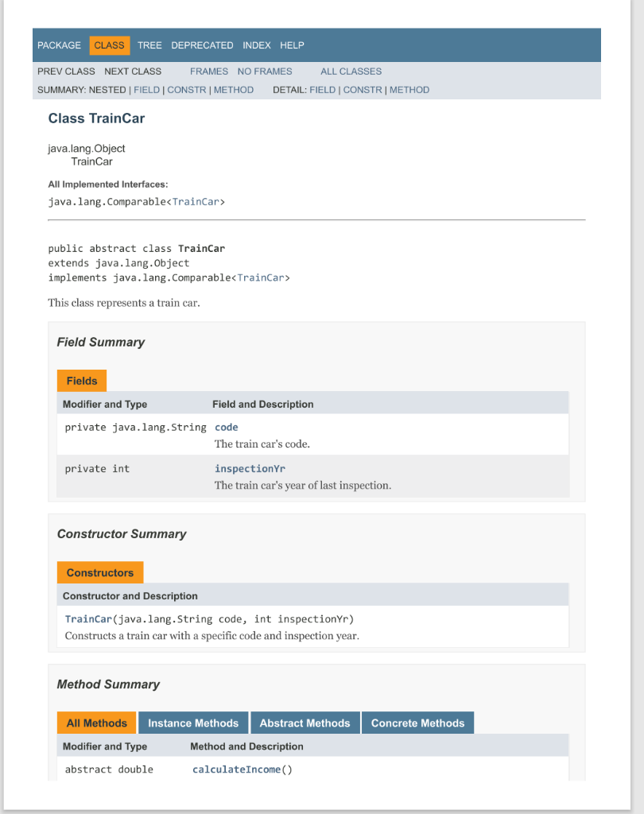Screen dimensions: 644x814
Task: Switch to the Concrete Methods tab
Action: [417, 723]
